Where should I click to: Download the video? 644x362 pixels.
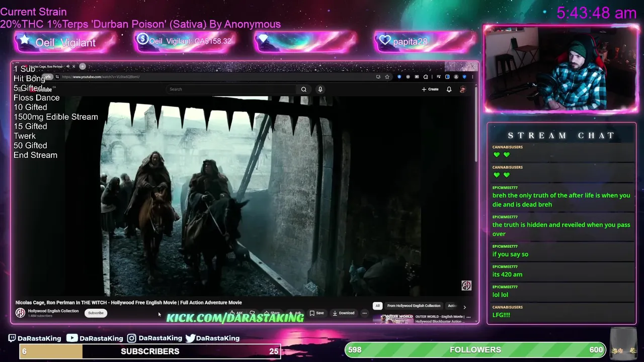pos(344,313)
